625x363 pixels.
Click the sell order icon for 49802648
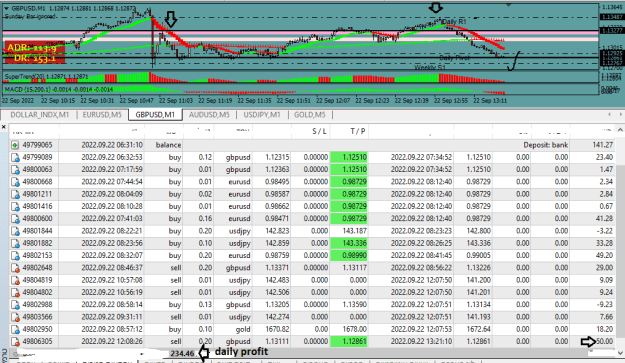click(15, 268)
